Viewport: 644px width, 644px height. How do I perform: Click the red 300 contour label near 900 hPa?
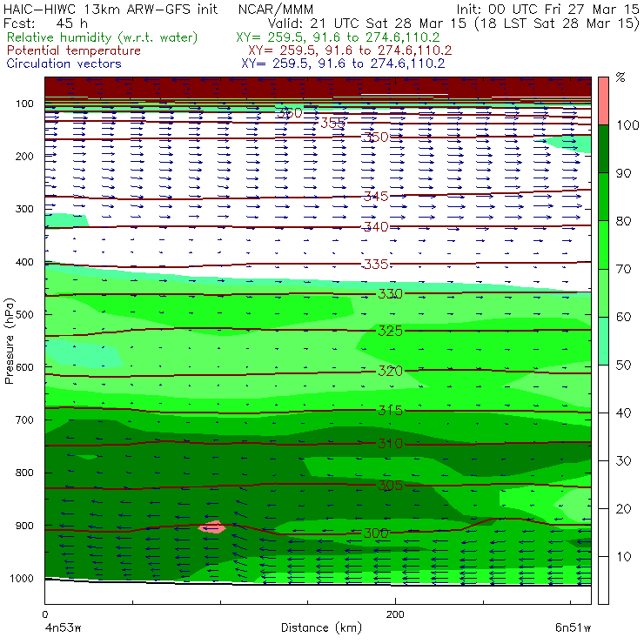pos(376,533)
